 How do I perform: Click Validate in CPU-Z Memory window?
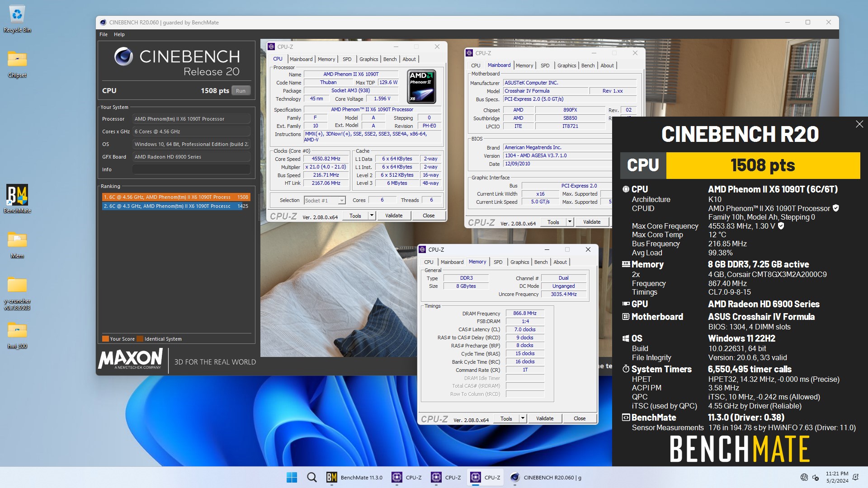[x=545, y=418]
